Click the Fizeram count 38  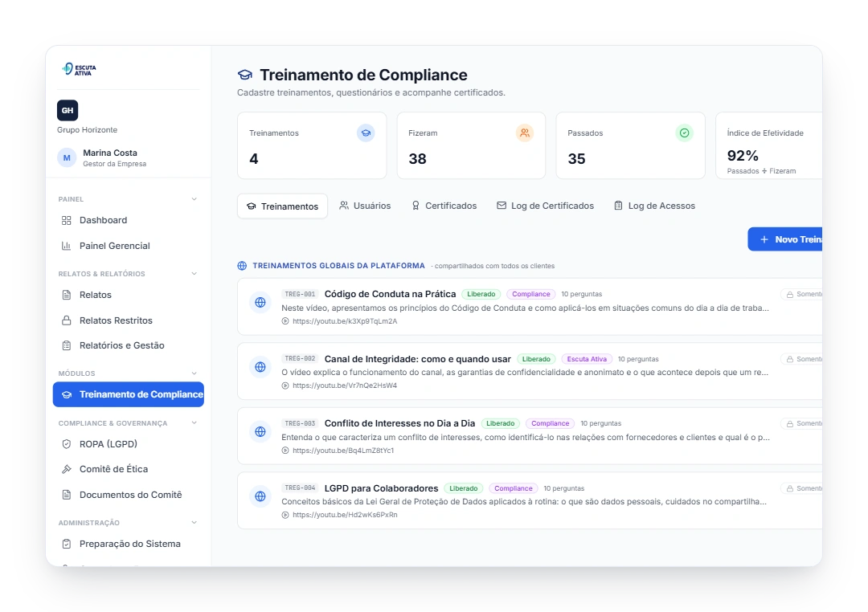[417, 159]
